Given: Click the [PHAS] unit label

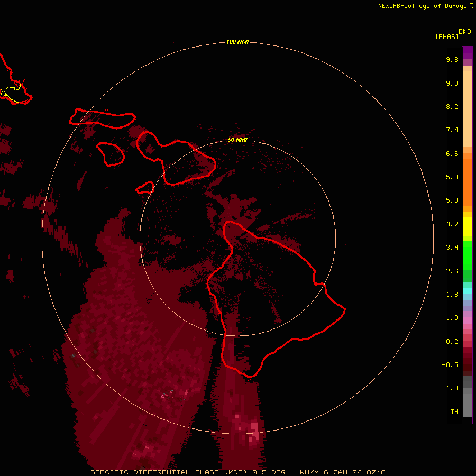Looking at the screenshot, I should (447, 36).
